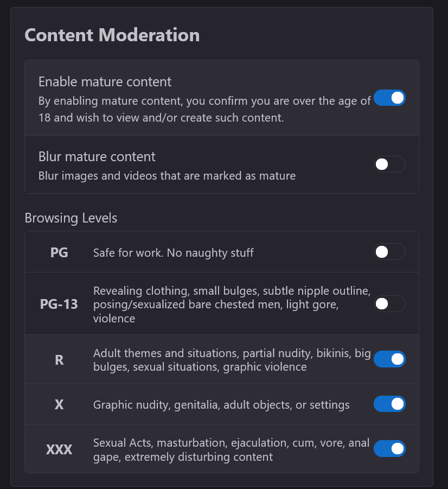Click the Enable mature content title text

(105, 82)
